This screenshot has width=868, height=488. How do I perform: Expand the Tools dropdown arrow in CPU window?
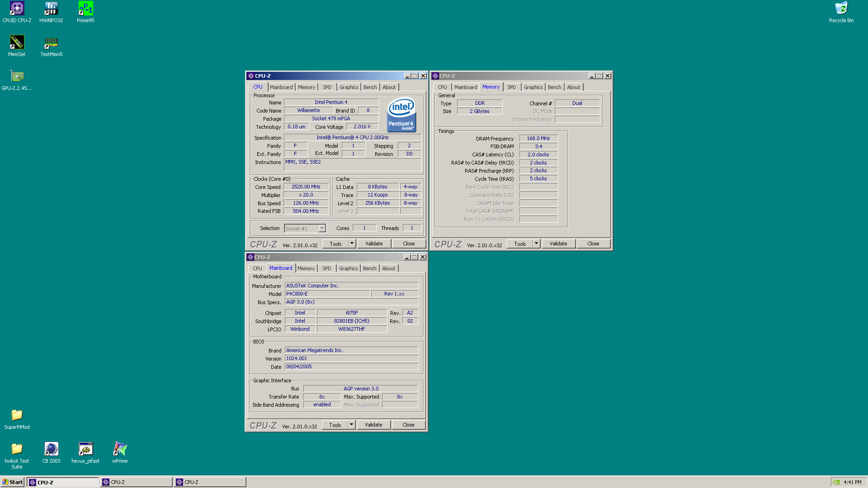tap(352, 244)
